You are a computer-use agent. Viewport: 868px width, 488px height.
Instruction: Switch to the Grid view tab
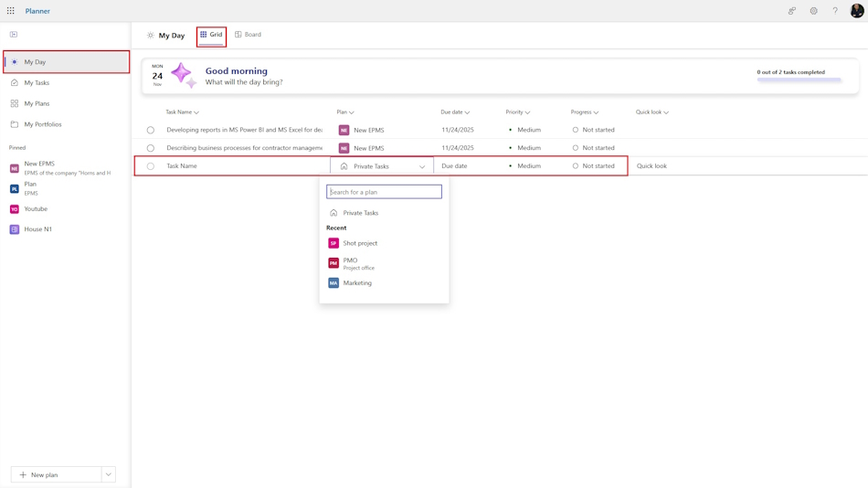coord(211,35)
